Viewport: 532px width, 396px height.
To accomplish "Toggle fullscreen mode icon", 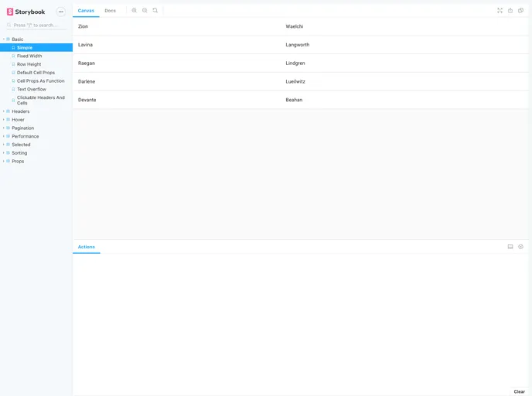I will pyautogui.click(x=500, y=11).
